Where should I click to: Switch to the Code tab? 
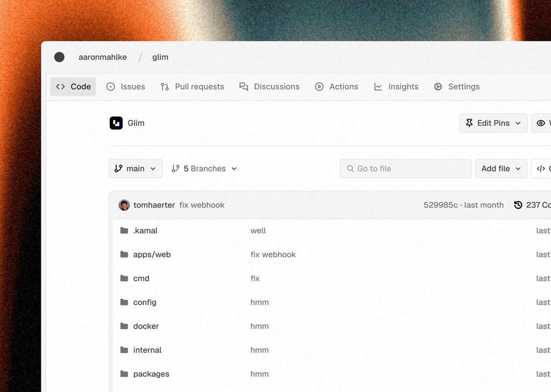[x=73, y=86]
